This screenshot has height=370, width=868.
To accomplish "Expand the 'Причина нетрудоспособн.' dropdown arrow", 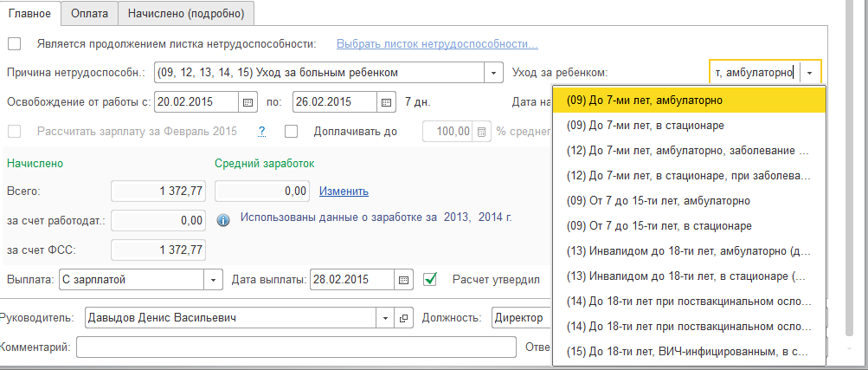I will point(494,72).
